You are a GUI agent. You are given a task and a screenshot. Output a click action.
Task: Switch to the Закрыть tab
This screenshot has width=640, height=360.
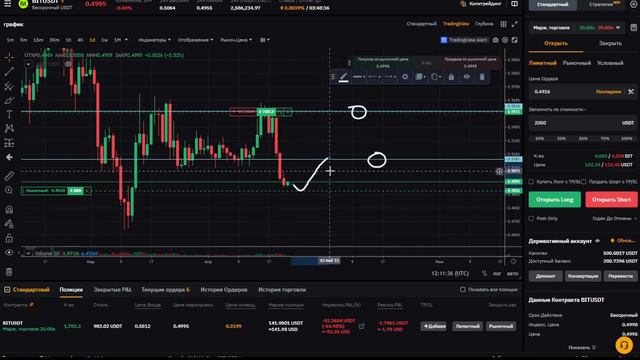pos(610,43)
